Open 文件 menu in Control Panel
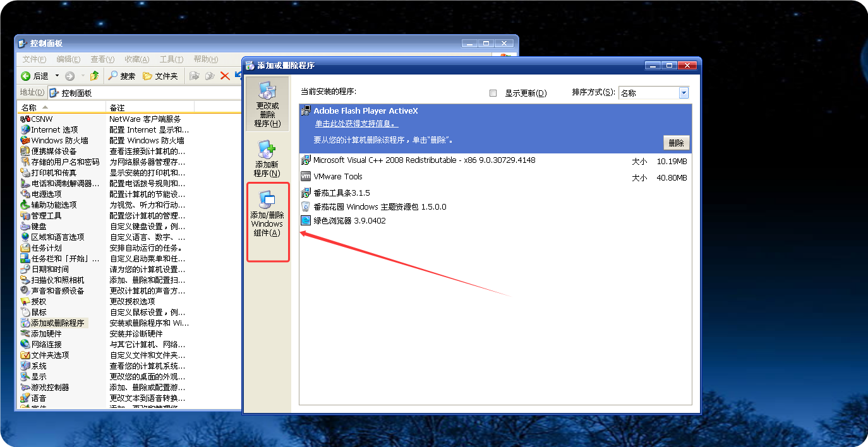Viewport: 868px width, 447px height. point(34,59)
